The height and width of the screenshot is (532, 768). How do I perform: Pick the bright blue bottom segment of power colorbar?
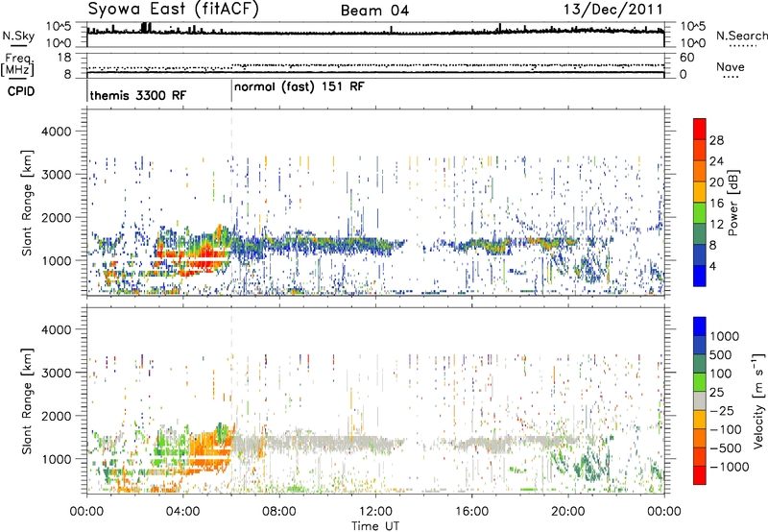click(700, 277)
